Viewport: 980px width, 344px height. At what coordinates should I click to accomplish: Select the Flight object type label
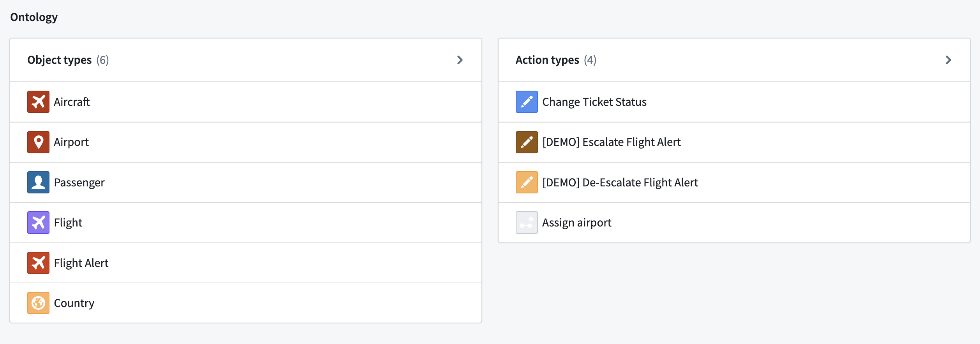(68, 223)
